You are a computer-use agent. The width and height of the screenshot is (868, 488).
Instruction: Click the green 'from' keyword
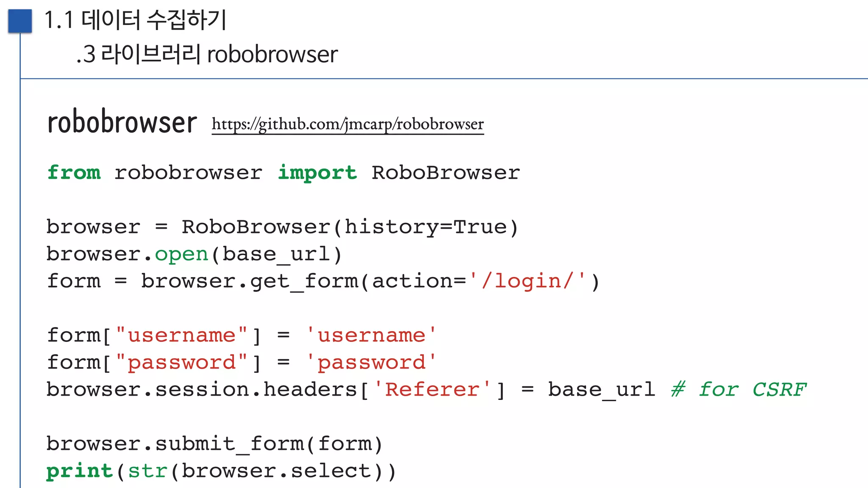[74, 172]
